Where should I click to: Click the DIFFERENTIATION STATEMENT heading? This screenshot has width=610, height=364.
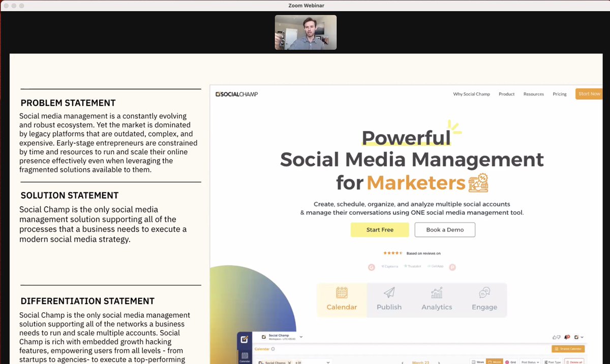87,301
